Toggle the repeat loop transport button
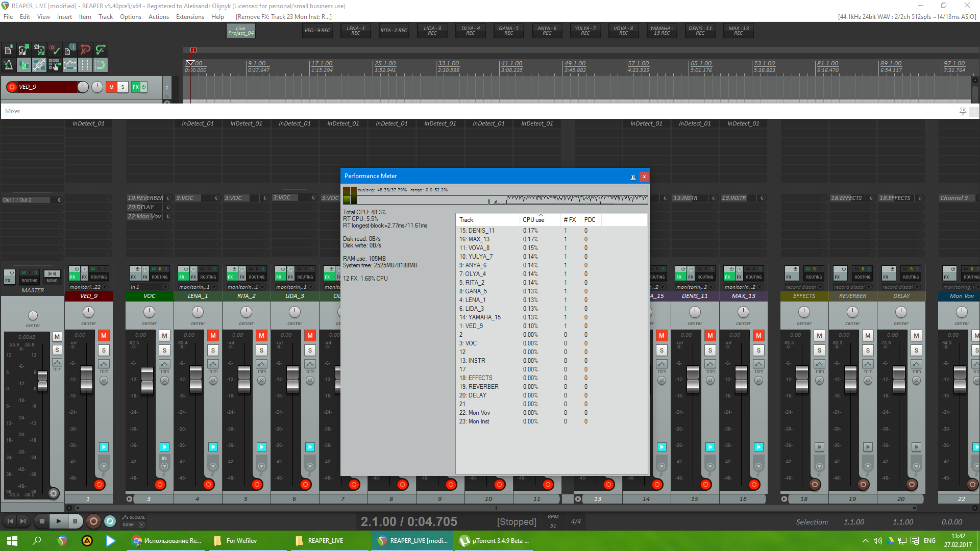980x551 pixels. pyautogui.click(x=110, y=521)
